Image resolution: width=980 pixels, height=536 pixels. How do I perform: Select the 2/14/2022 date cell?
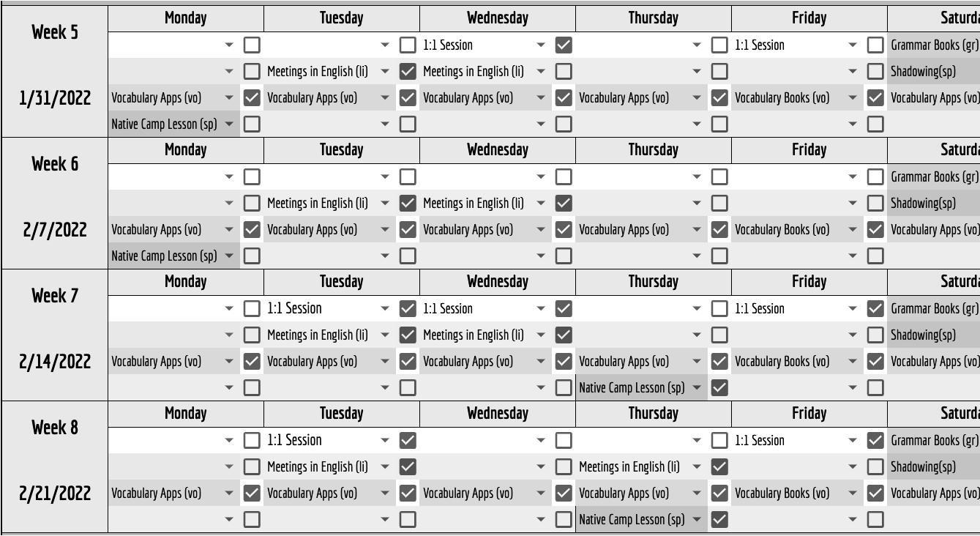(55, 362)
